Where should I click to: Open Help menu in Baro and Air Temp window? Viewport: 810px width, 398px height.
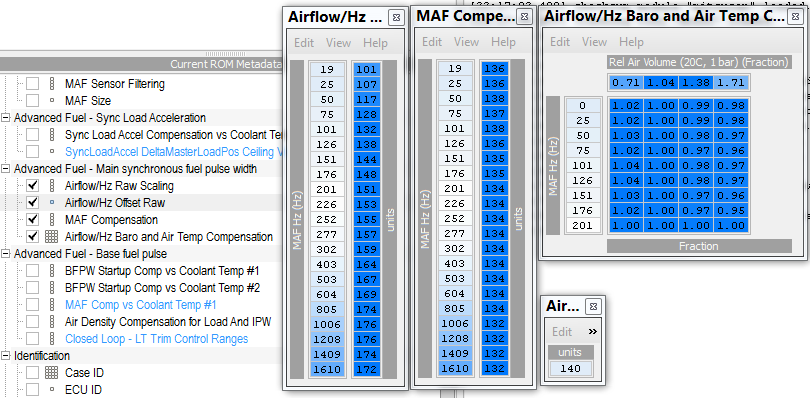pos(631,42)
